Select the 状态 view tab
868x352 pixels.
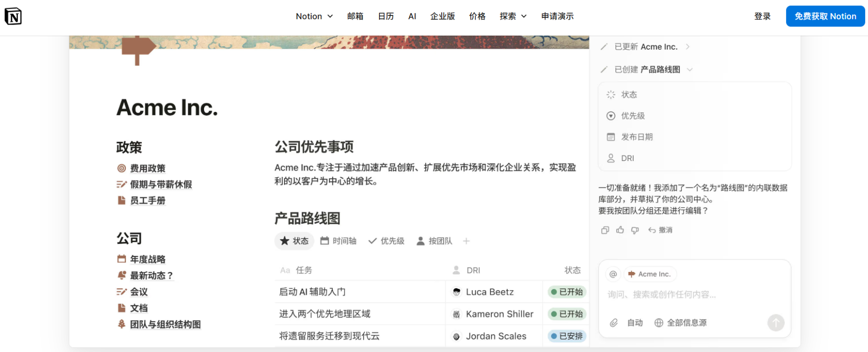coord(294,241)
